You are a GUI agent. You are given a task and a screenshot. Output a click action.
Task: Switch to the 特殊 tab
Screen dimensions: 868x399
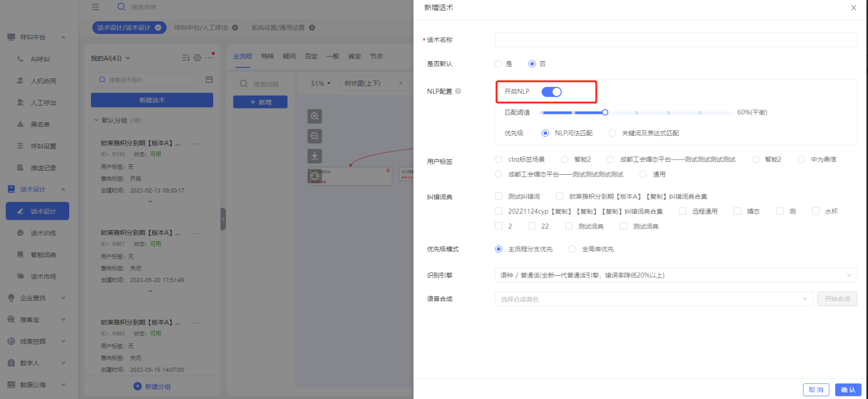(x=267, y=57)
